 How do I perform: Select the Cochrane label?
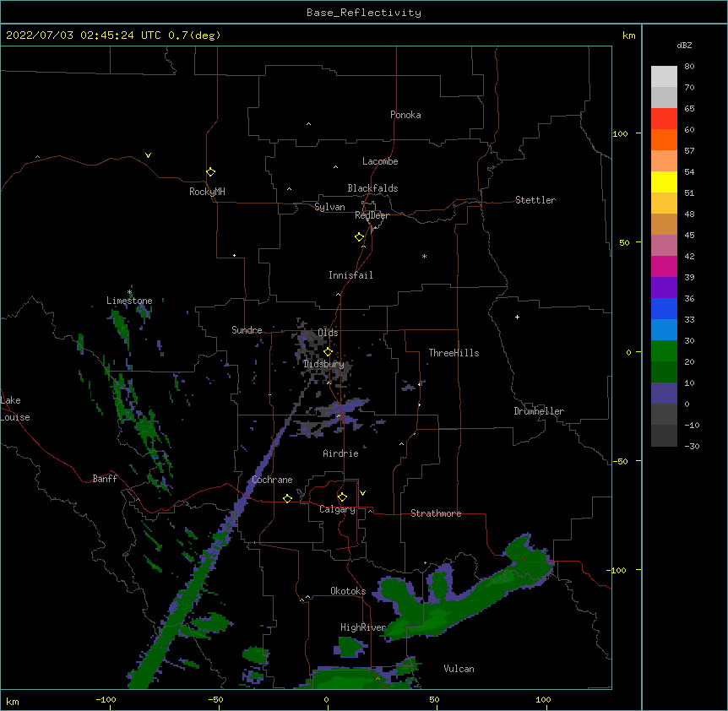pos(272,480)
